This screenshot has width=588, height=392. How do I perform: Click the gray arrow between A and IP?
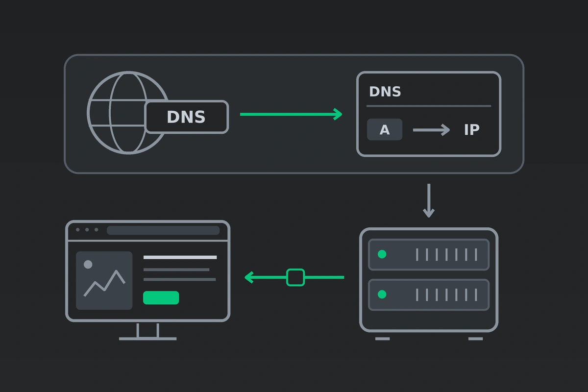431,130
